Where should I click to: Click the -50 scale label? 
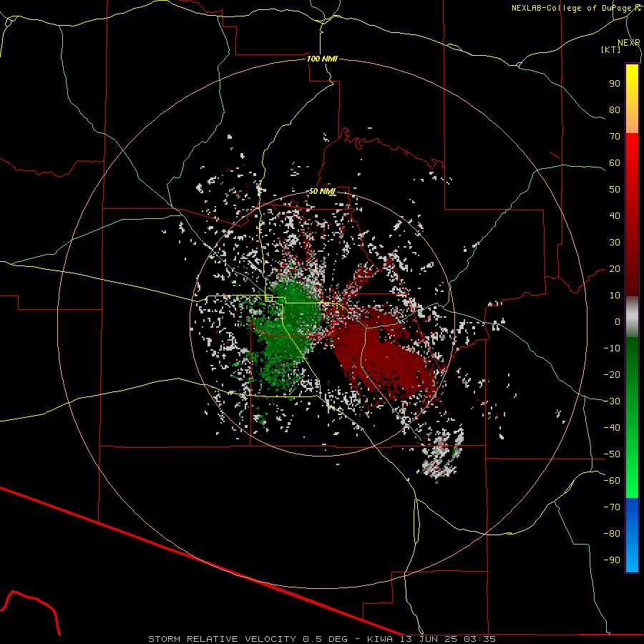[x=612, y=454]
